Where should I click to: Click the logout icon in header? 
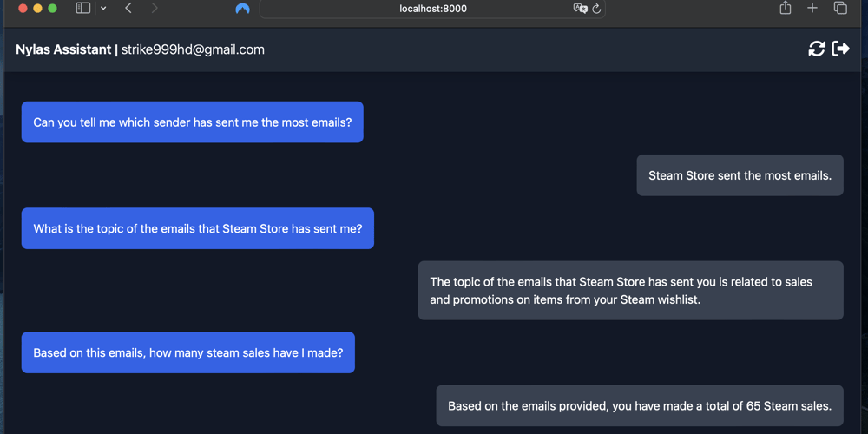[840, 49]
